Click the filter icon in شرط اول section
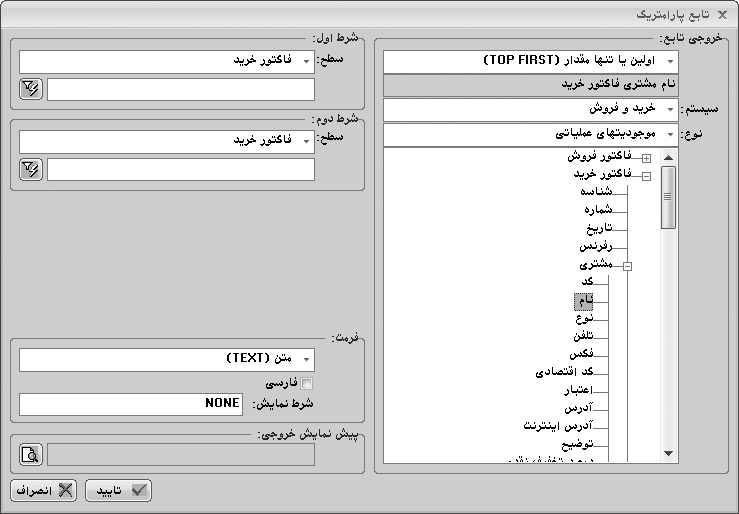This screenshot has height=514, width=739. click(30, 90)
